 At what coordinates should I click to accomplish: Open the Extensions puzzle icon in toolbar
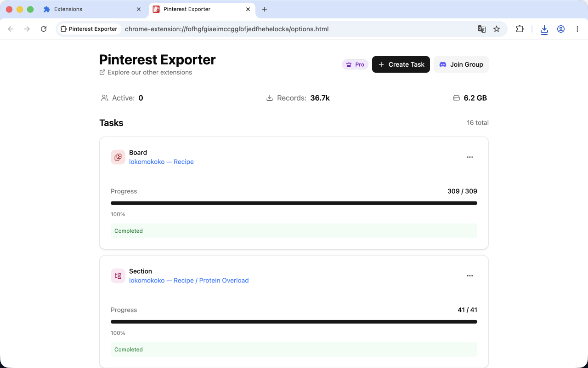pos(520,29)
